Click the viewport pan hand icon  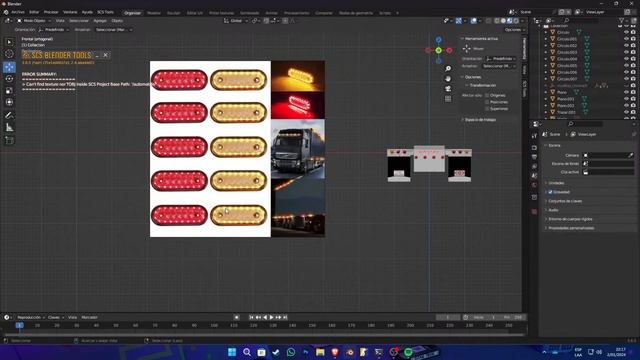click(x=448, y=78)
